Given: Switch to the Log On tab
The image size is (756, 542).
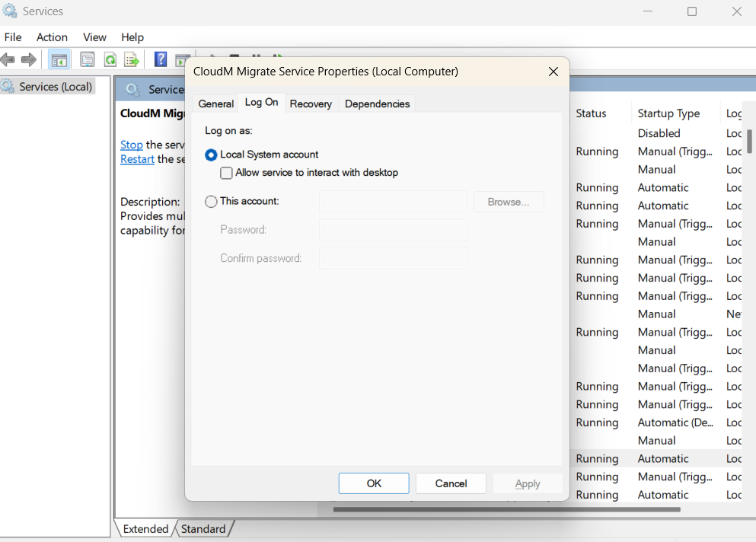Looking at the screenshot, I should (x=261, y=102).
